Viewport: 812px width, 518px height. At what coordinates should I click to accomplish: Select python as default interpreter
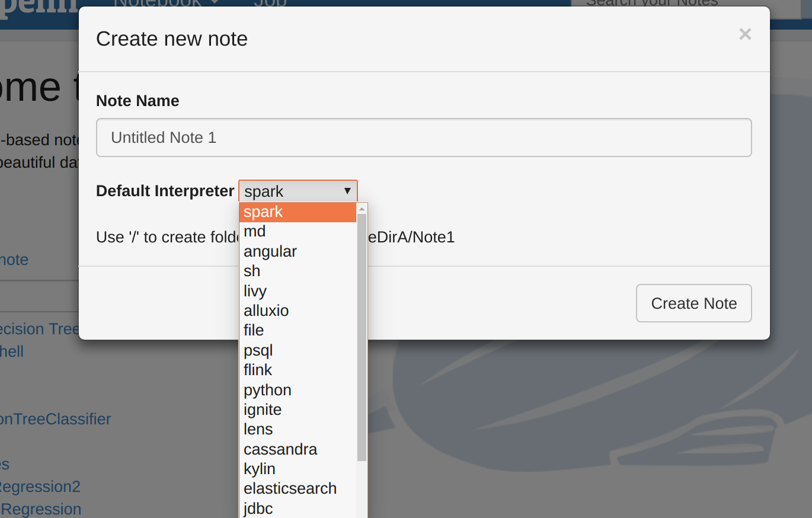point(298,390)
